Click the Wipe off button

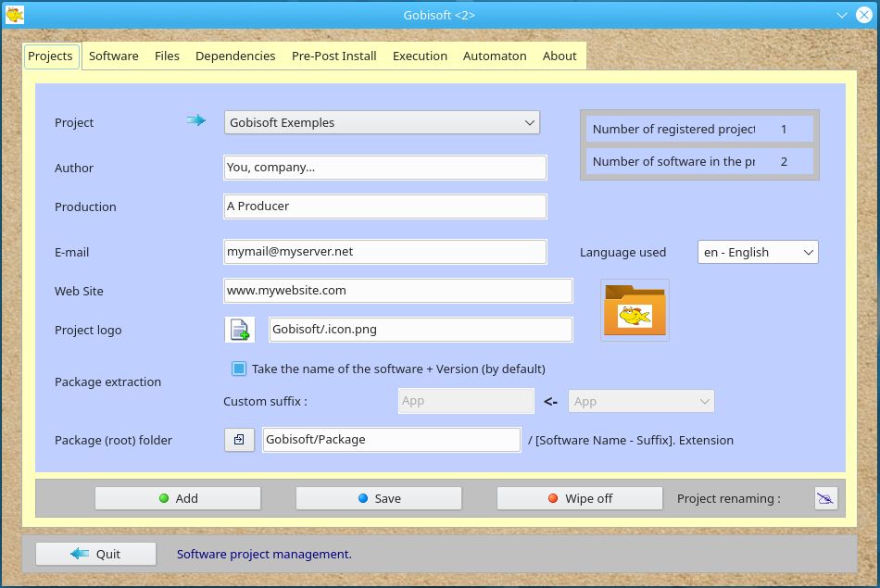point(579,497)
